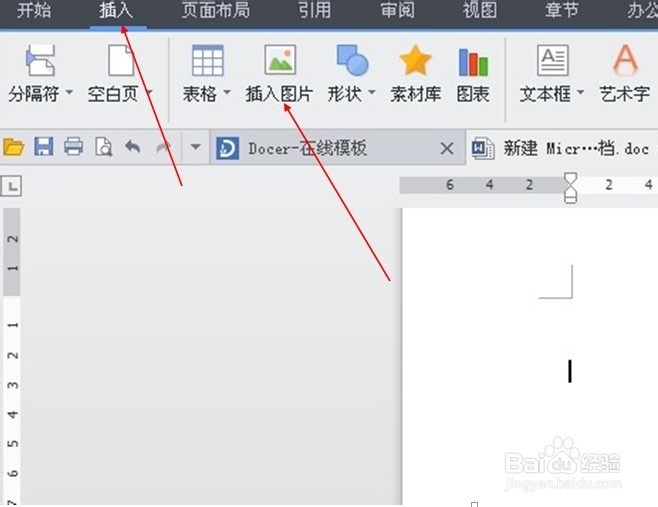Click the hourglass indent marker on ruler
The height and width of the screenshot is (507, 658).
point(570,187)
